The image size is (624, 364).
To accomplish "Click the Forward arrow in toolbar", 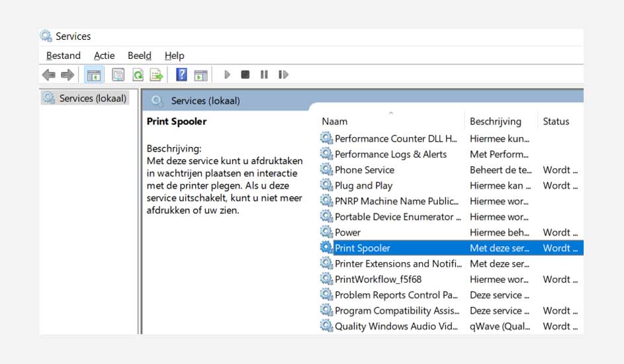I will coord(67,75).
